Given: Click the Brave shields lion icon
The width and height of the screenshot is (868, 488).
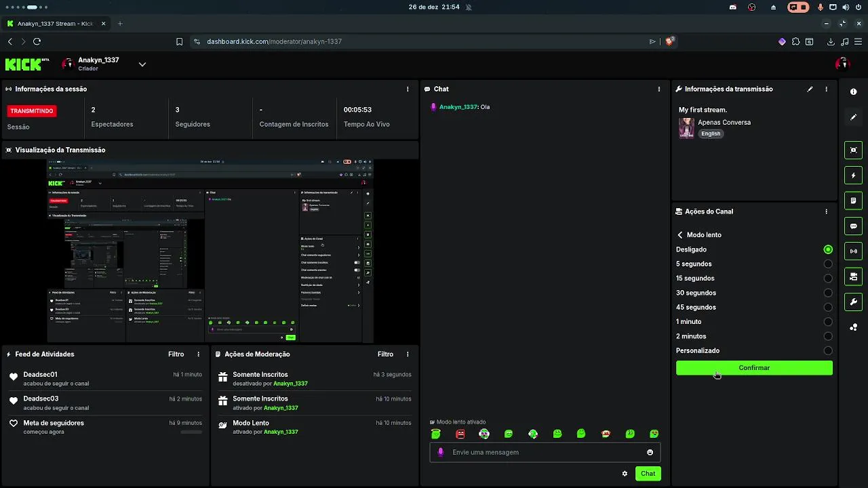Looking at the screenshot, I should pos(670,41).
